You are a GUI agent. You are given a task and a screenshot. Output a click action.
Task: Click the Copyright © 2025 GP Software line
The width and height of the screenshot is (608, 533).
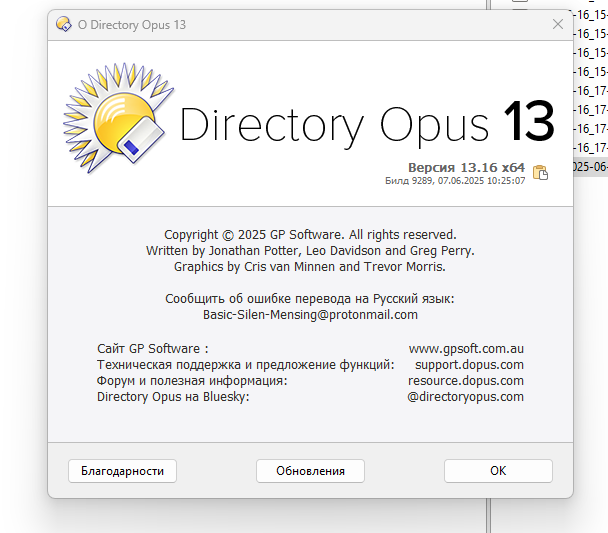tap(310, 235)
